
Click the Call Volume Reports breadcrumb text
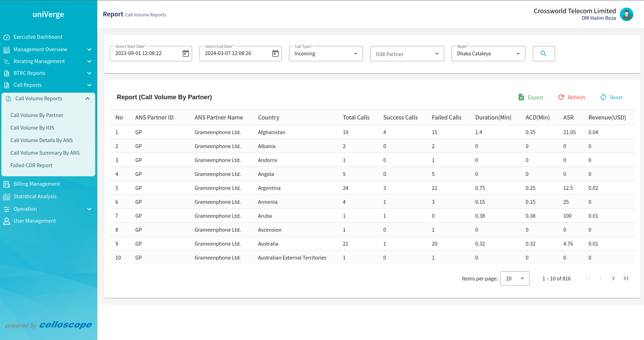(x=145, y=15)
